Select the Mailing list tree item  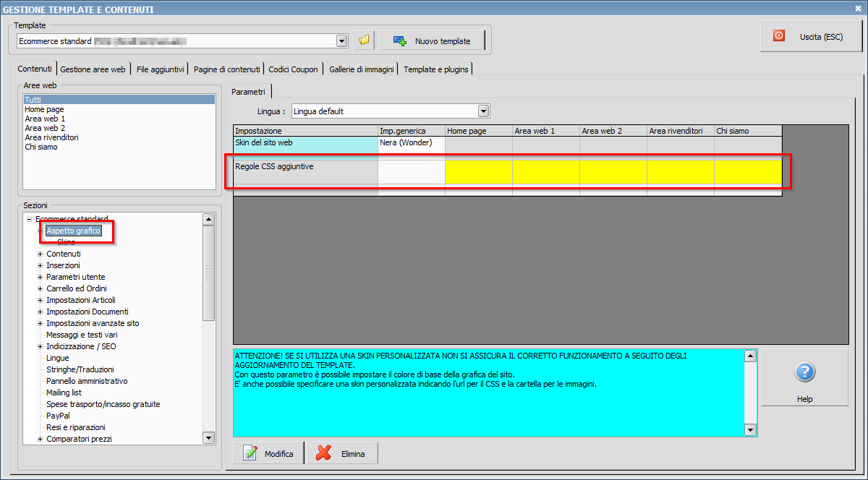(x=64, y=393)
